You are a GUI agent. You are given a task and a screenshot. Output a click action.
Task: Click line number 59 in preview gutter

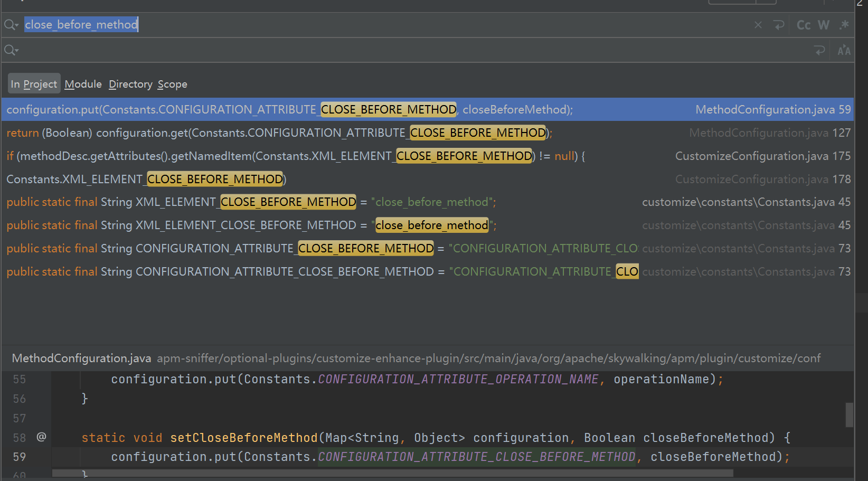point(20,457)
